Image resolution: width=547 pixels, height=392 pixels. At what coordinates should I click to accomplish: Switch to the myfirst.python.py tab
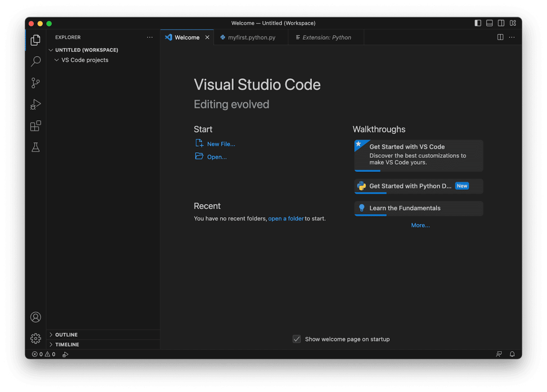click(x=251, y=37)
